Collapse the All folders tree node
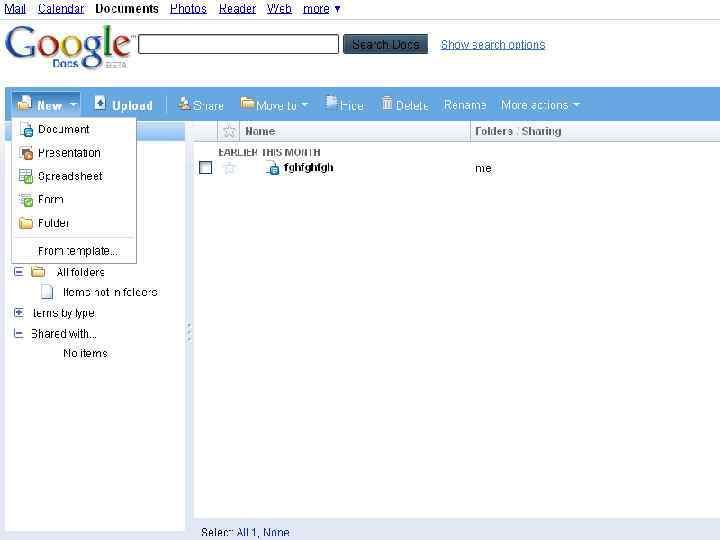Screen dimensions: 720x540 (x=18, y=272)
